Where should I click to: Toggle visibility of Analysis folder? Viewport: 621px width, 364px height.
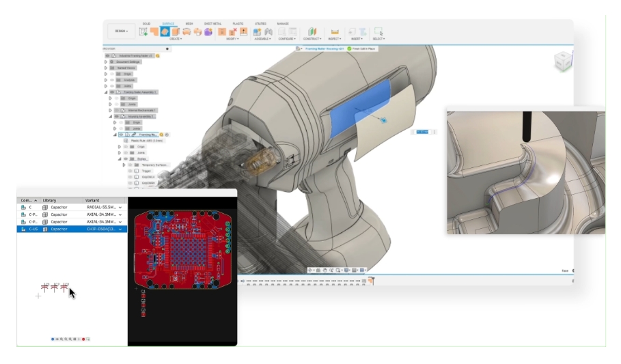tap(112, 80)
